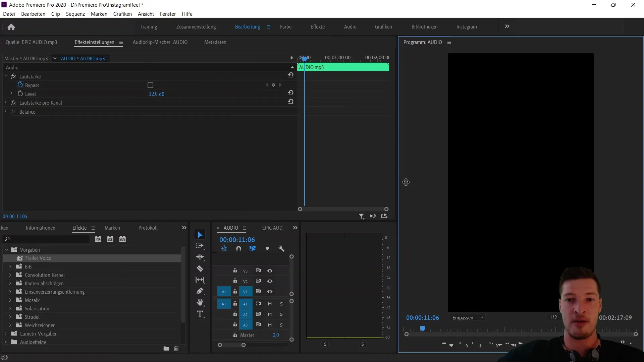The height and width of the screenshot is (362, 644).
Task: Click Program monitor playhead marker
Action: (423, 328)
